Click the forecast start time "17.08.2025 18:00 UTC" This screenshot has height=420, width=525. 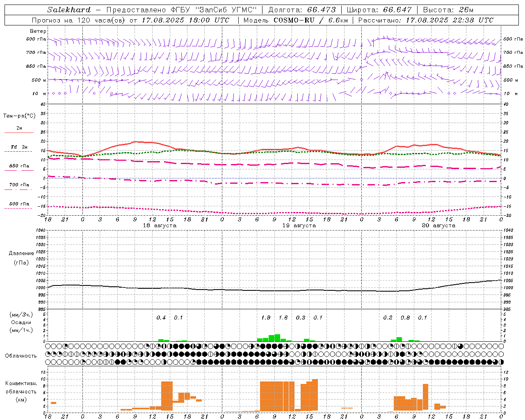185,20
